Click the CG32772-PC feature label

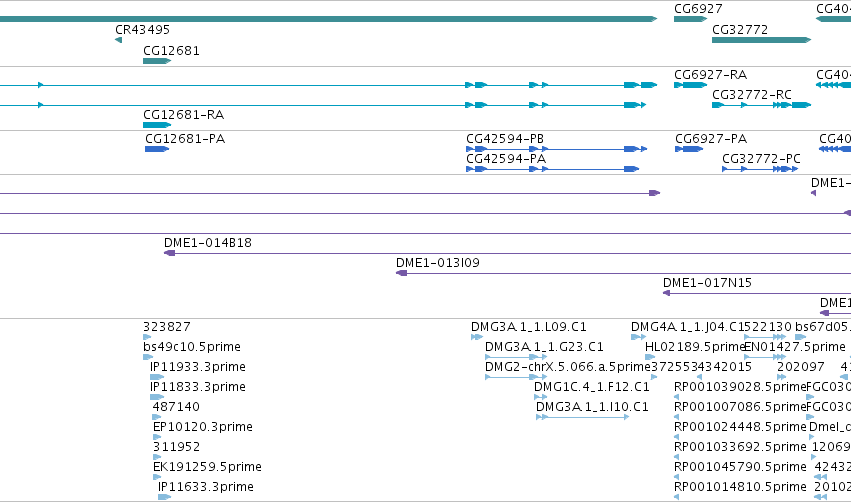[761, 159]
